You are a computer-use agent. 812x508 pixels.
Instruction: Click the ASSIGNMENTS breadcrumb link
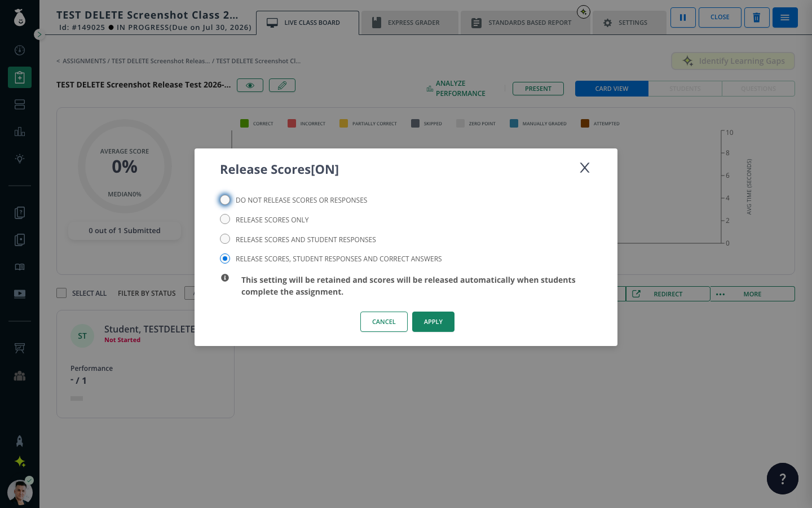[x=84, y=61]
